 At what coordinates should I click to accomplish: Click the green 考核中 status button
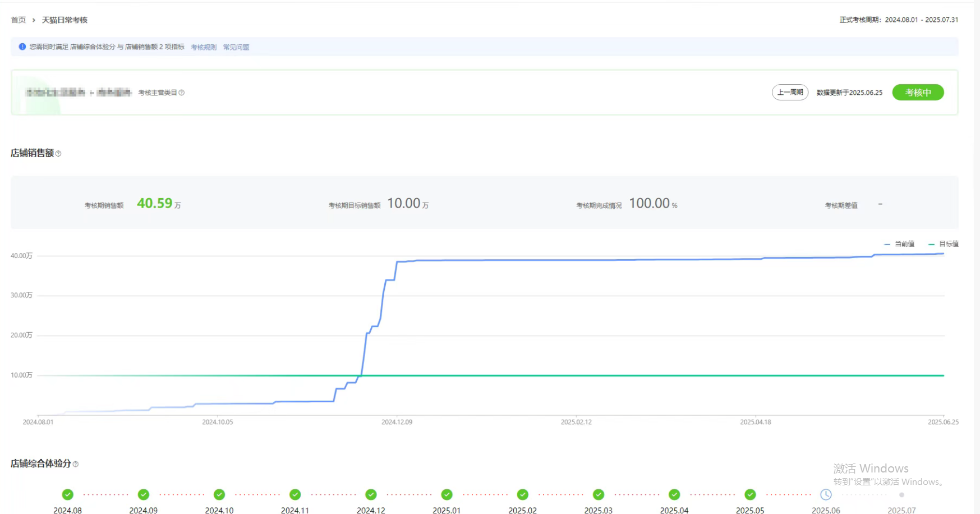(x=918, y=93)
